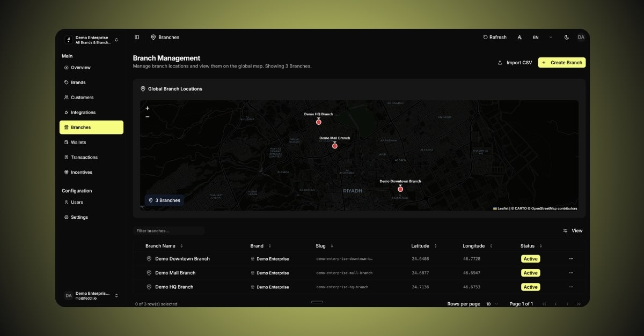Sort by Branch Name column
The height and width of the screenshot is (336, 644).
click(164, 246)
